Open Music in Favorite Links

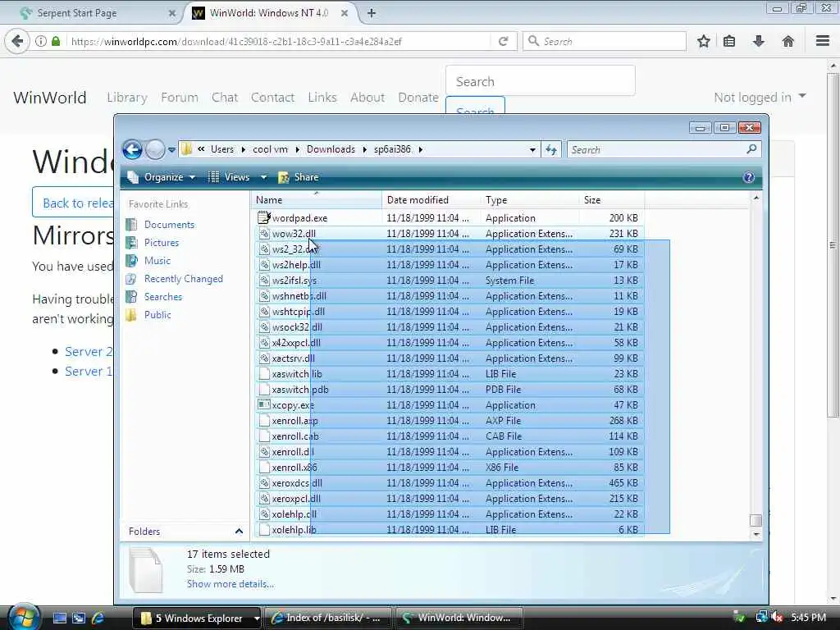[157, 261]
